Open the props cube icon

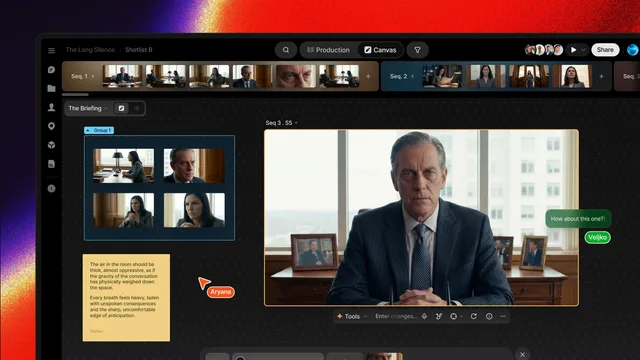(x=51, y=145)
